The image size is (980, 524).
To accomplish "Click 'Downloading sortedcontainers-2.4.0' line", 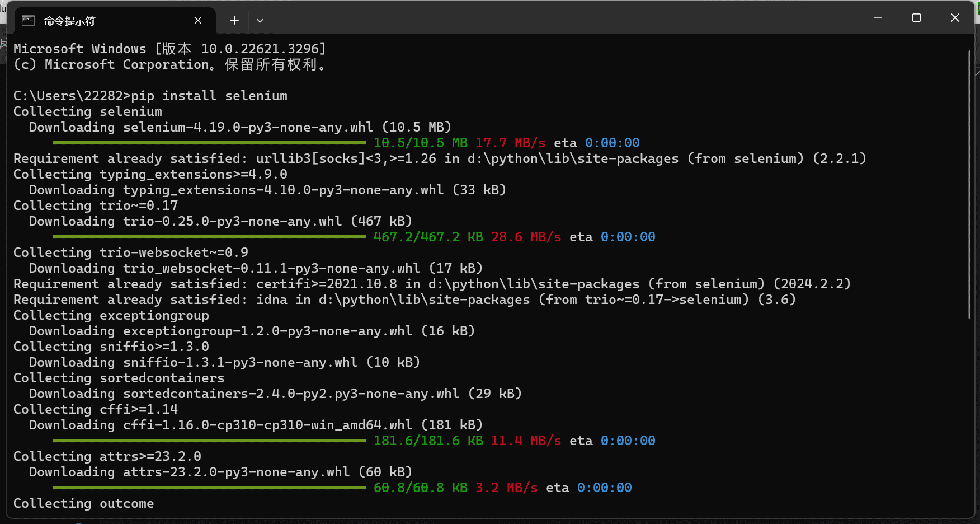I will 276,394.
